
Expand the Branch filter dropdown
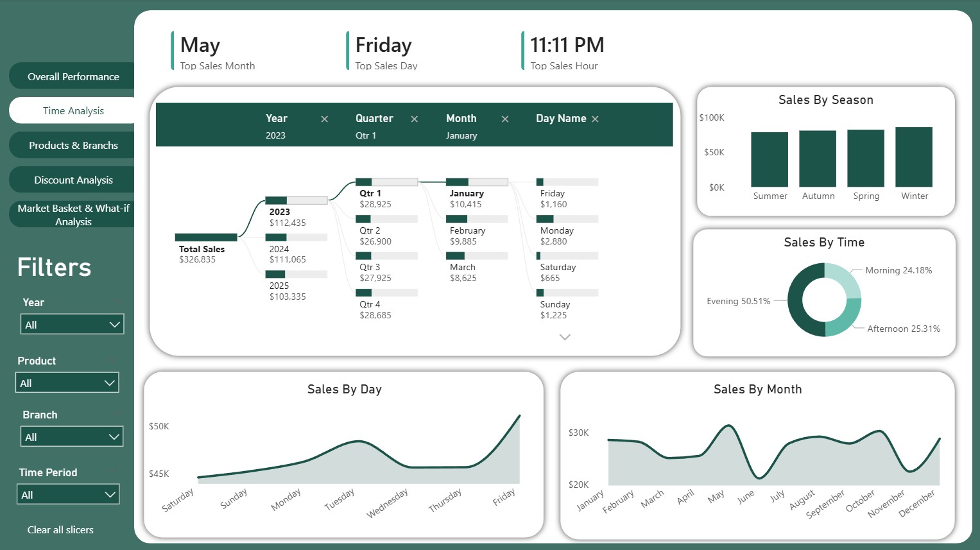(x=72, y=437)
